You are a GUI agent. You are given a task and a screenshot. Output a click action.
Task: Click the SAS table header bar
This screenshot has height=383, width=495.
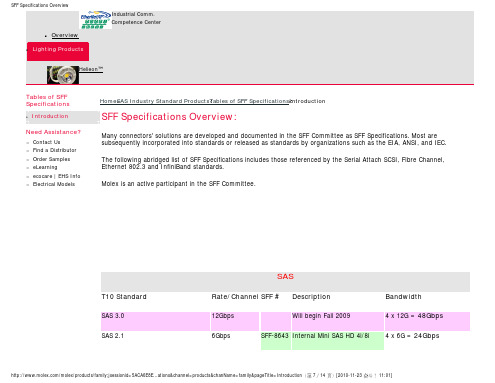tap(285, 282)
